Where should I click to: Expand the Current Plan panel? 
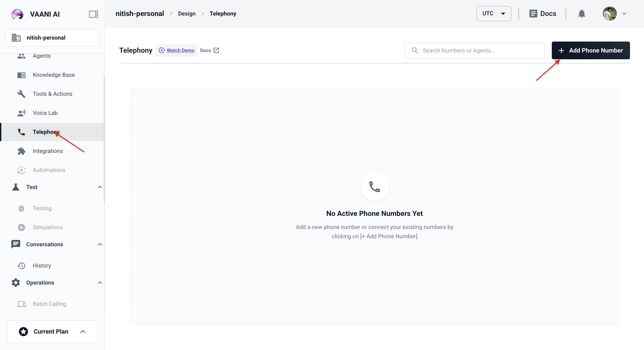(x=83, y=332)
